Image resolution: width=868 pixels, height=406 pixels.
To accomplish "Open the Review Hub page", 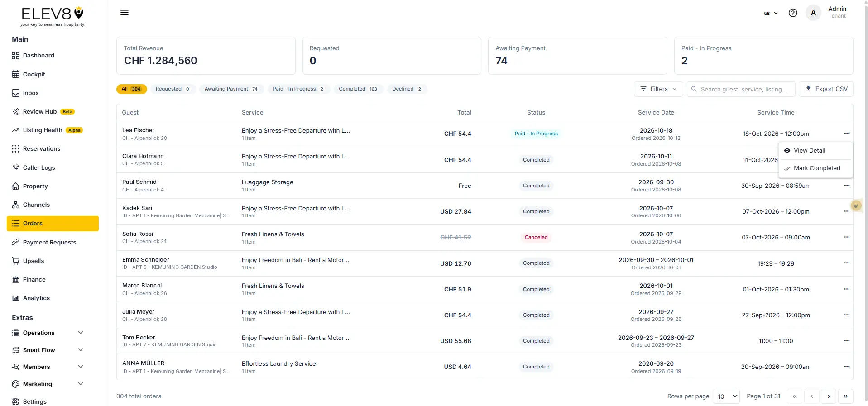I will [x=53, y=112].
